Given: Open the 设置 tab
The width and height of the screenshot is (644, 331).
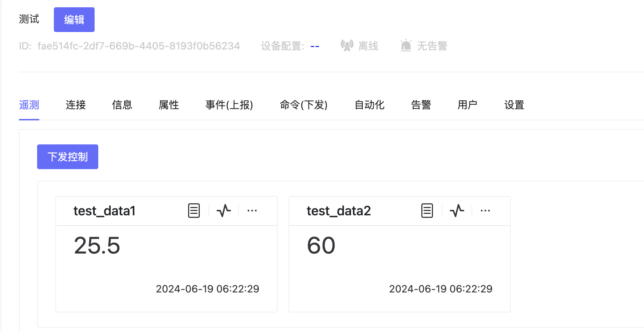Looking at the screenshot, I should pos(514,105).
